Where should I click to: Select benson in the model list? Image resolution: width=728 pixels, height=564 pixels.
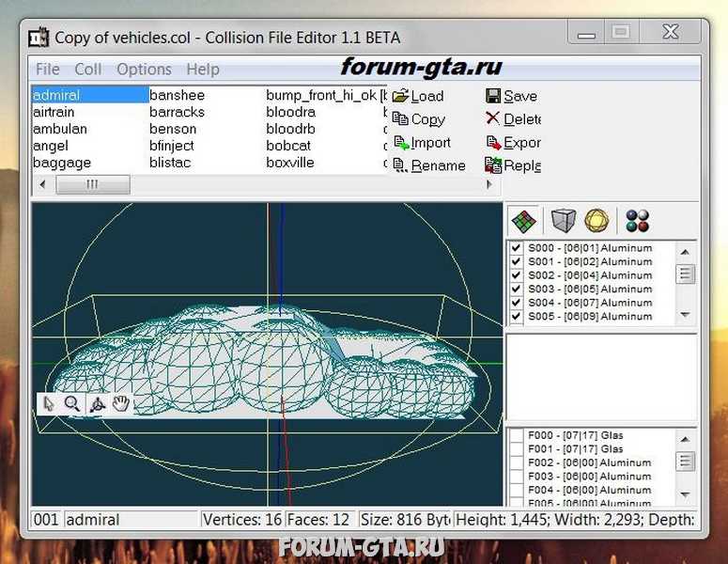173,129
